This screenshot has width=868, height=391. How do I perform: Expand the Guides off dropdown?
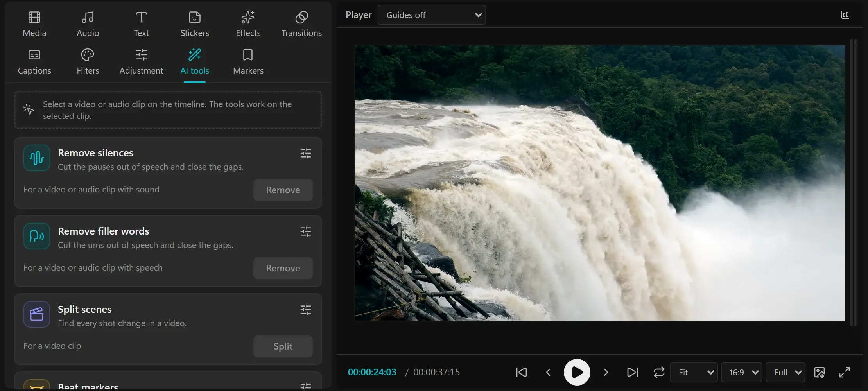click(432, 15)
